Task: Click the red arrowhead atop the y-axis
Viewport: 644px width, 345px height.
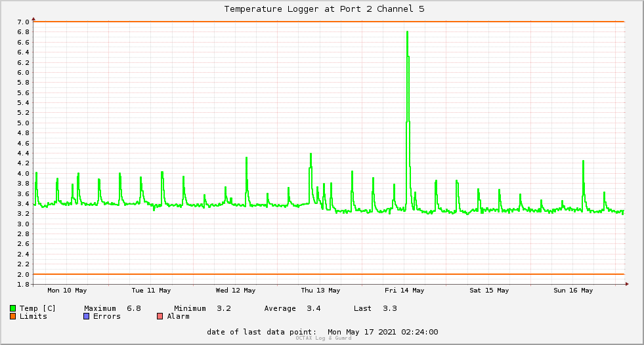Action: coord(33,19)
